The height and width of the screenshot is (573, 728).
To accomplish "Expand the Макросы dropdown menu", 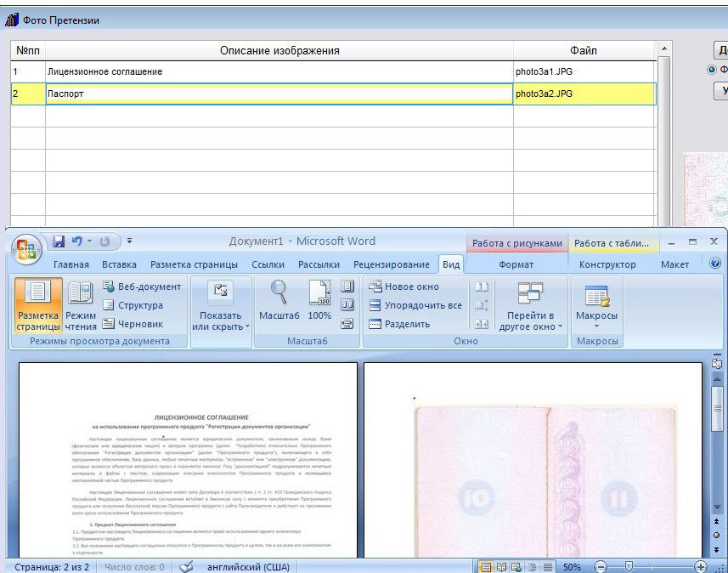I will [x=597, y=306].
